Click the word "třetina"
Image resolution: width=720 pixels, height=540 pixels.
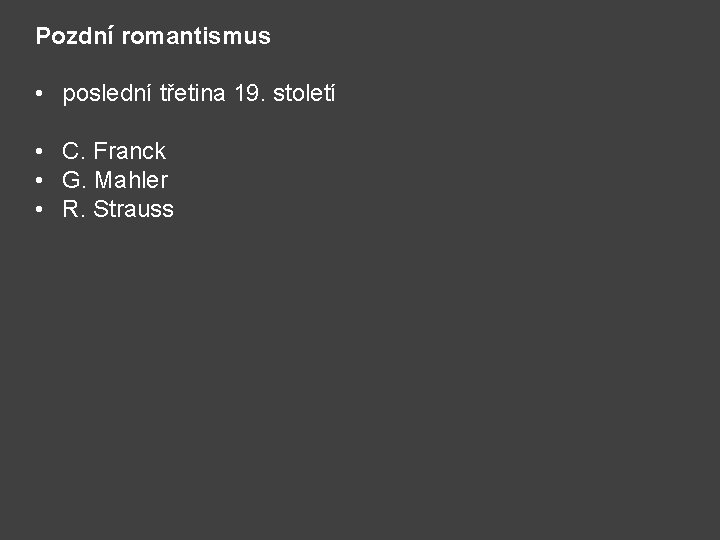click(x=193, y=94)
